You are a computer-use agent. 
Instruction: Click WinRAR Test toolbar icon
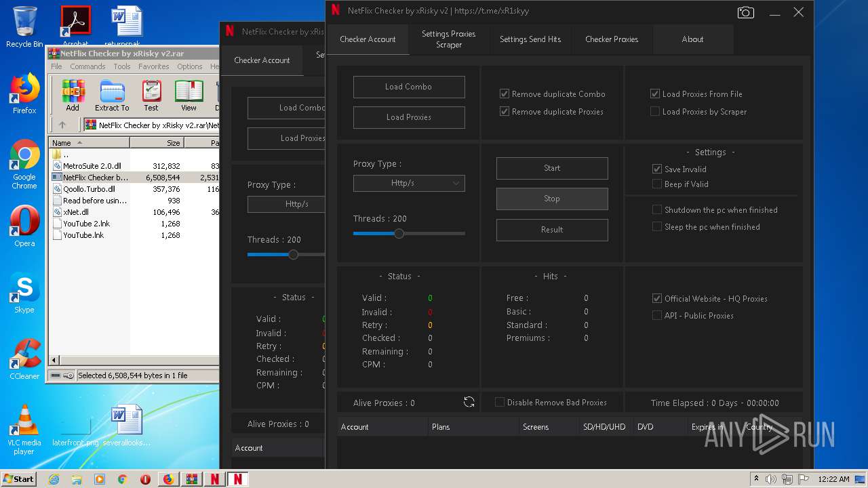coord(151,96)
